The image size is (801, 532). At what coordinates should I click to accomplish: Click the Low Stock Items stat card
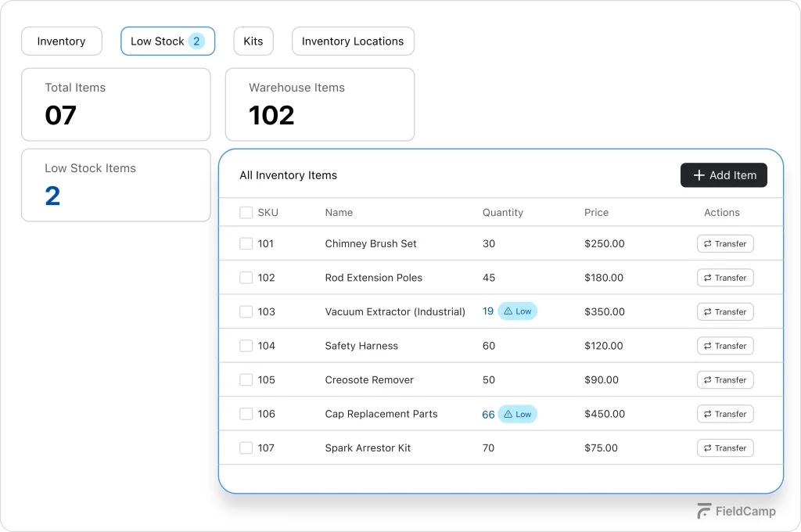116,185
